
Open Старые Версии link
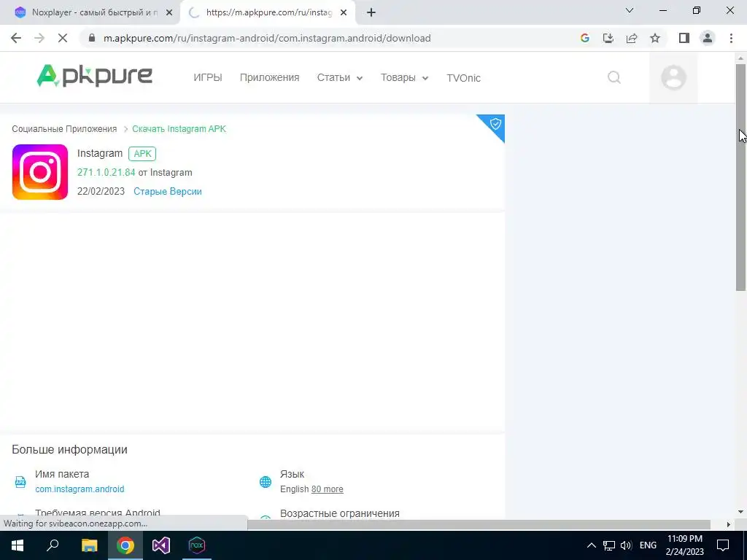tap(168, 192)
